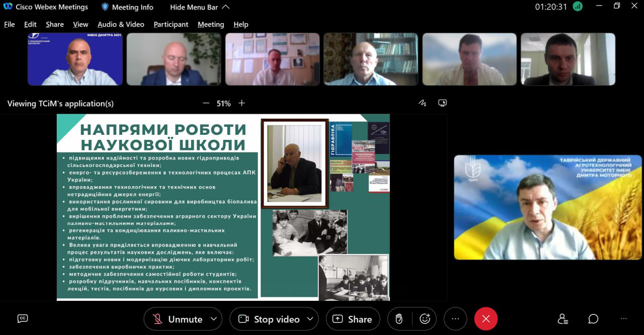The height and width of the screenshot is (335, 644).
Task: Open the File menu
Action: pyautogui.click(x=10, y=24)
